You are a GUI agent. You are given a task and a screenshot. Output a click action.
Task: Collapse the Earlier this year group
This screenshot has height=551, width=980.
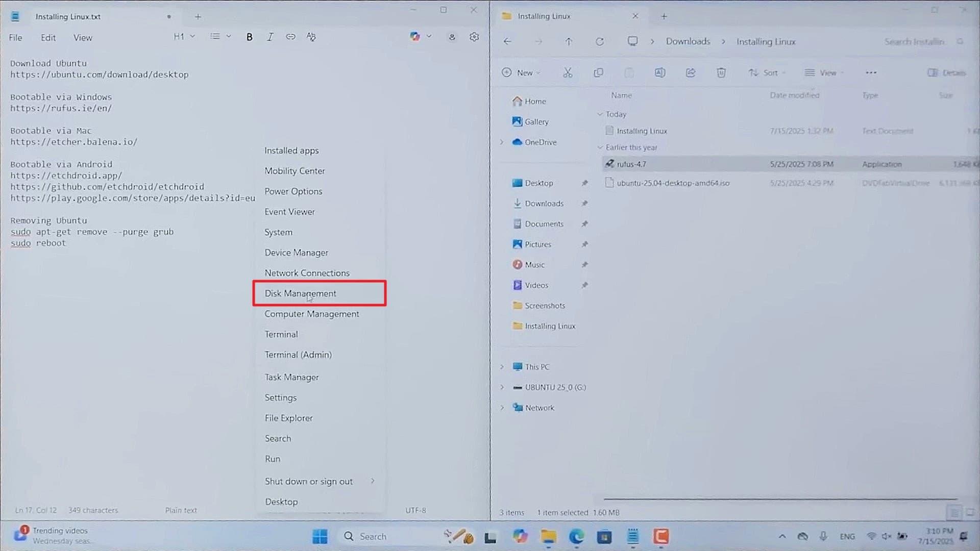point(600,147)
